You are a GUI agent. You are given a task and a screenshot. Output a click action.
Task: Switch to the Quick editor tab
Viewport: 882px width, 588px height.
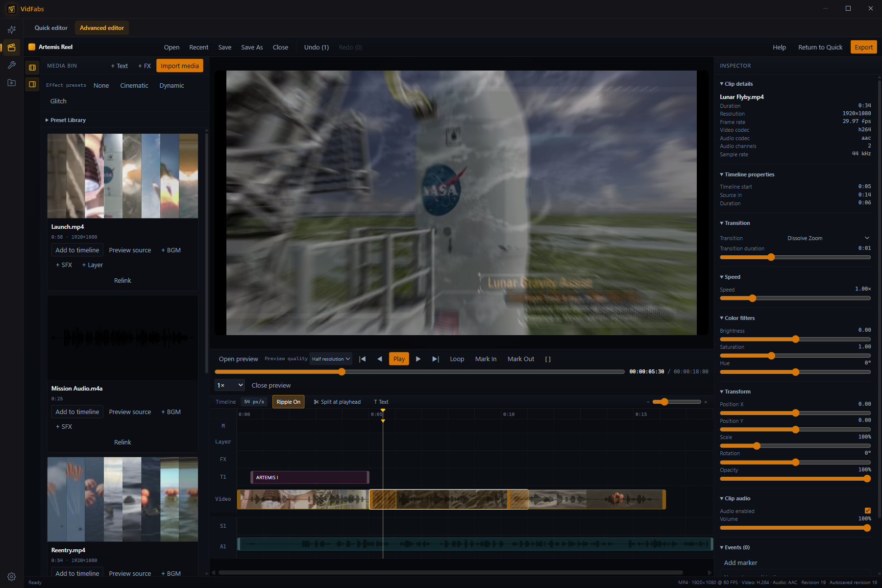click(x=51, y=28)
